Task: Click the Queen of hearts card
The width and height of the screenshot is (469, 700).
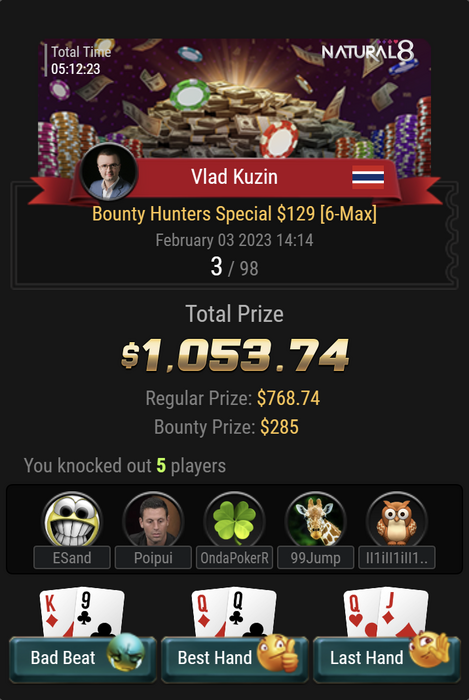Action: tap(361, 614)
